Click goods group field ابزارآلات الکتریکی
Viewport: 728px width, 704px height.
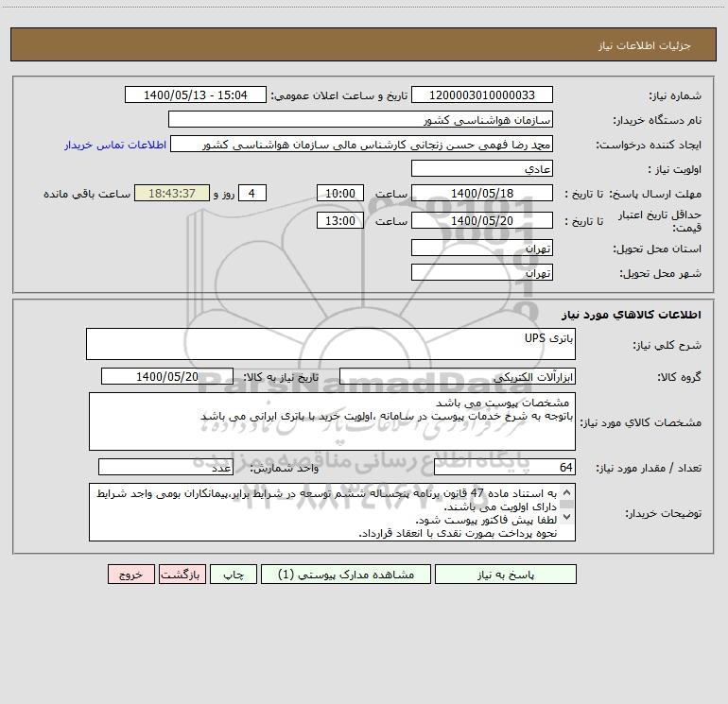pos(458,376)
